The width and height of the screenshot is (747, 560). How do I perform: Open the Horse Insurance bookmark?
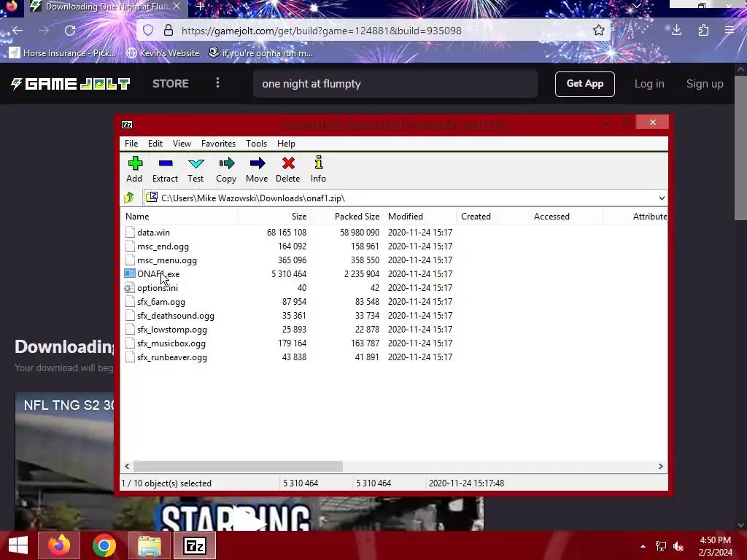point(63,52)
